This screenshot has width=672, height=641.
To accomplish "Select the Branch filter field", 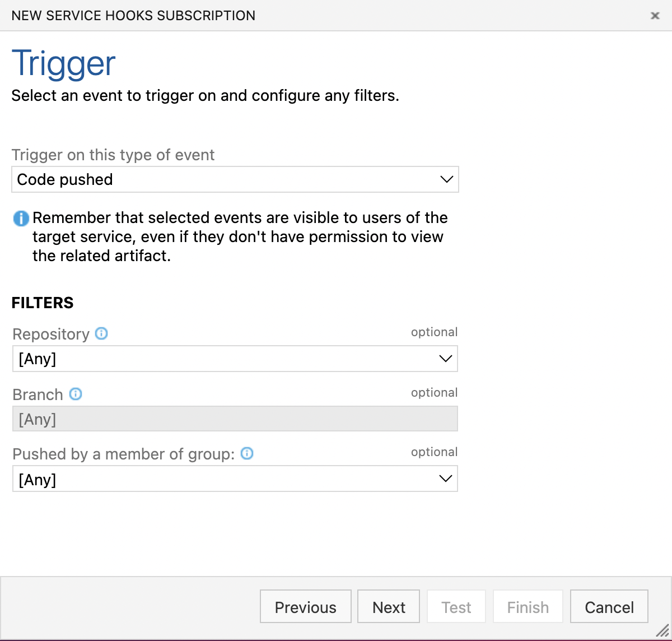I will point(235,419).
